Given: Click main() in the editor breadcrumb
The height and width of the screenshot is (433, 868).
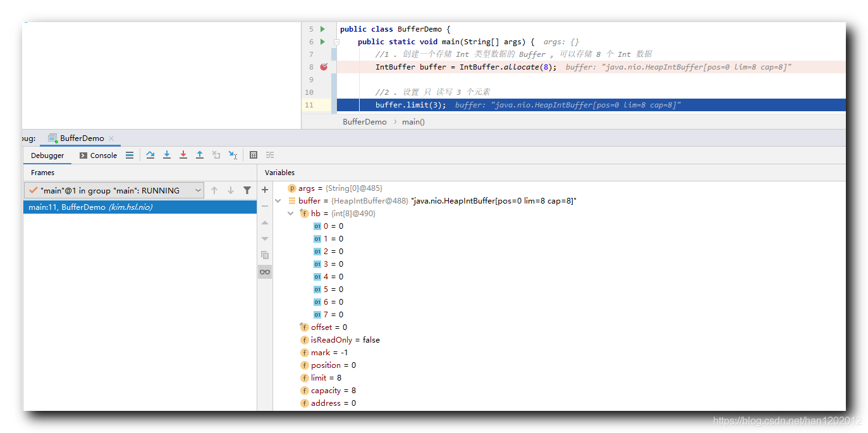Looking at the screenshot, I should pos(413,121).
